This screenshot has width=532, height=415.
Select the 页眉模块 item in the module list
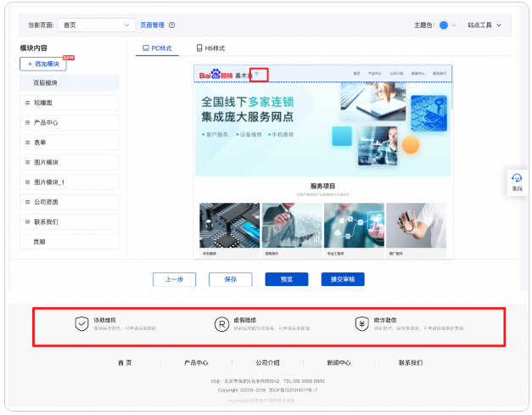click(x=70, y=83)
